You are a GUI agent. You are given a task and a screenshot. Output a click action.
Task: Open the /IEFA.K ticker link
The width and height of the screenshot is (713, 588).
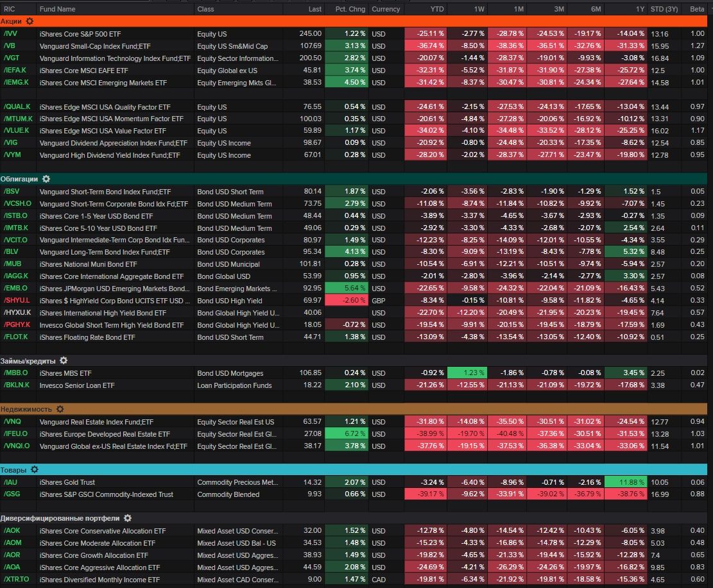(x=15, y=70)
